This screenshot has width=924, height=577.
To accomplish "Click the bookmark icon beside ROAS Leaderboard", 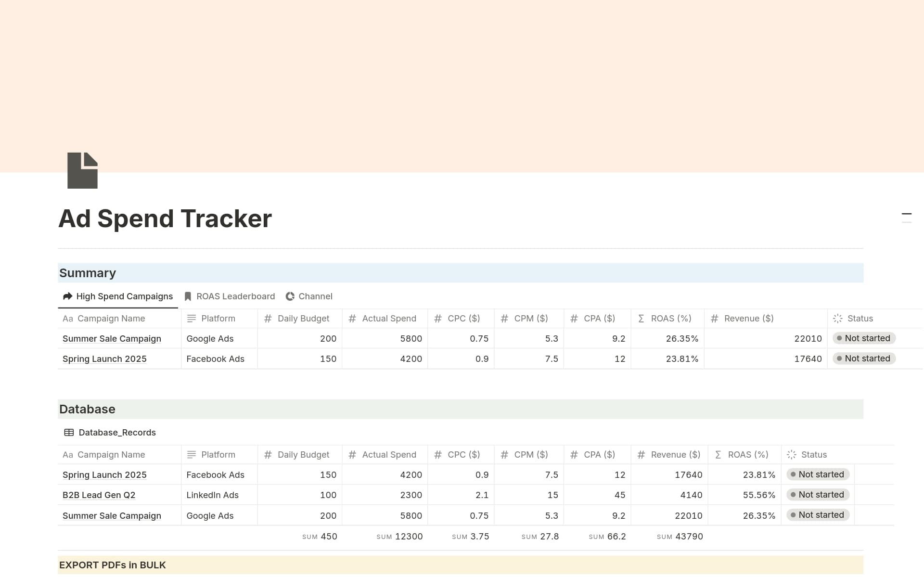I will click(x=187, y=296).
